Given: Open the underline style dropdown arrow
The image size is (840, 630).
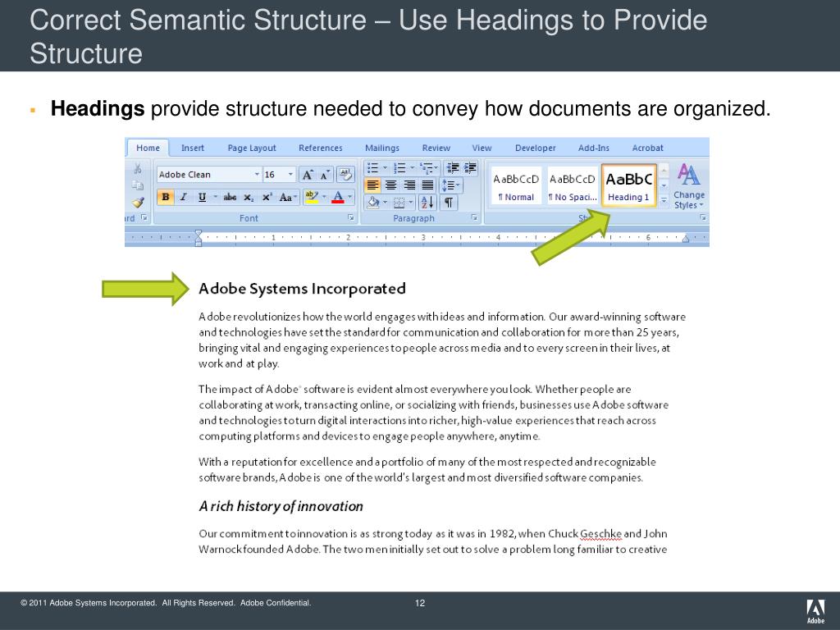Looking at the screenshot, I should click(216, 197).
